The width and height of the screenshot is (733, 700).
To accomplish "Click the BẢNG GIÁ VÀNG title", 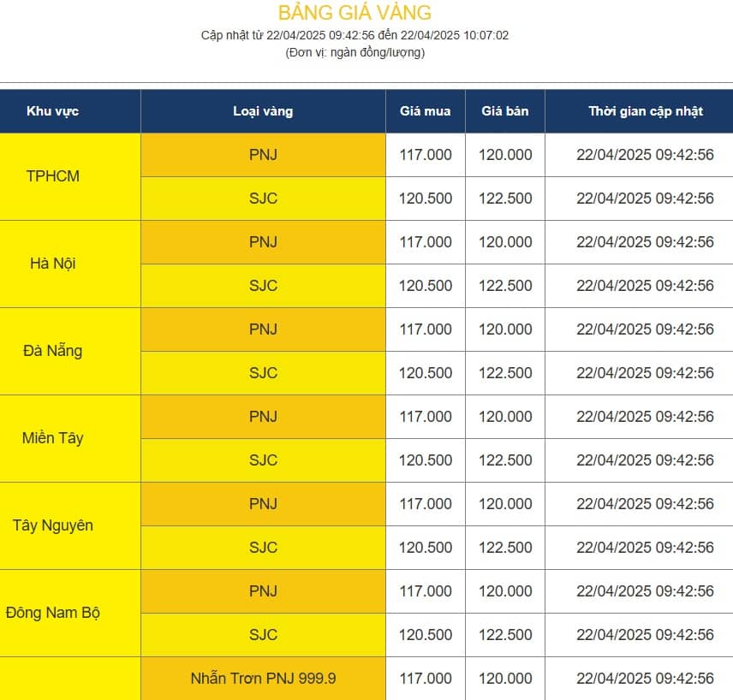I will tap(355, 13).
